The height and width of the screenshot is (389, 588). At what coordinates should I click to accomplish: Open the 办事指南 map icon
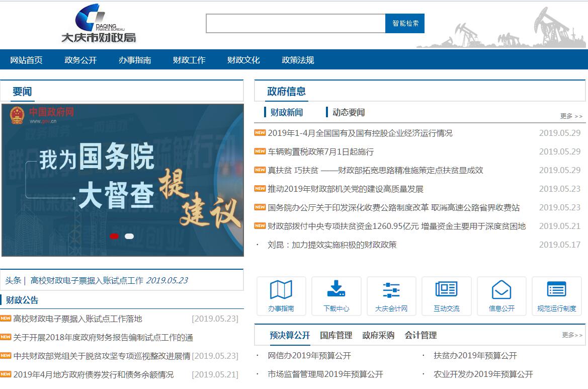tap(281, 290)
